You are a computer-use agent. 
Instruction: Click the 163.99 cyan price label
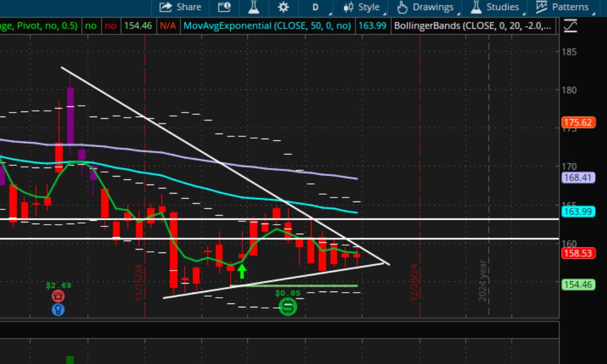coord(578,212)
